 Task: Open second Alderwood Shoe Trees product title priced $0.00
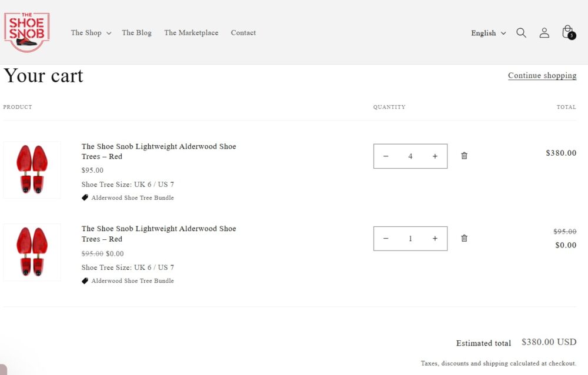click(x=159, y=233)
